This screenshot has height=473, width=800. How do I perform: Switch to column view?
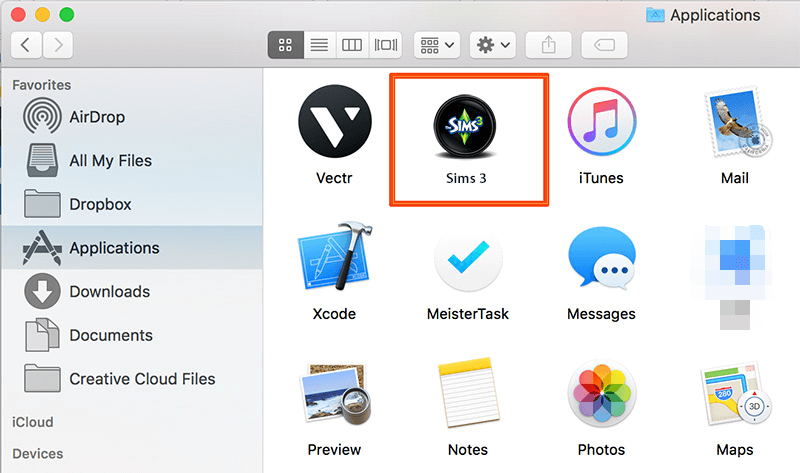point(352,45)
